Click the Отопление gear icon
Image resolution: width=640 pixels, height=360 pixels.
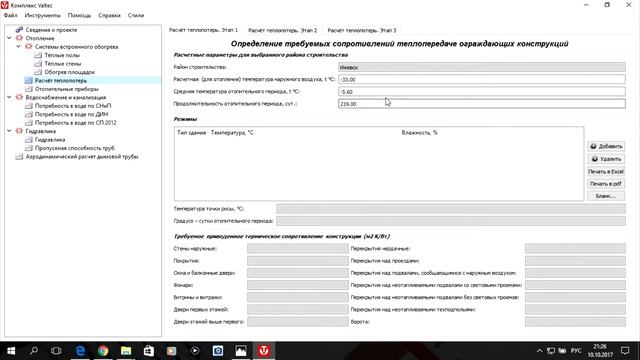pos(19,38)
